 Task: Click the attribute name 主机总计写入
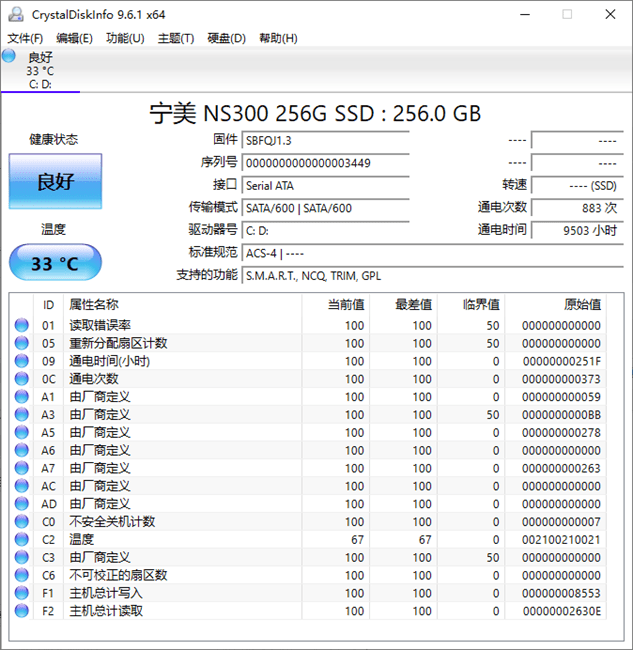point(106,593)
